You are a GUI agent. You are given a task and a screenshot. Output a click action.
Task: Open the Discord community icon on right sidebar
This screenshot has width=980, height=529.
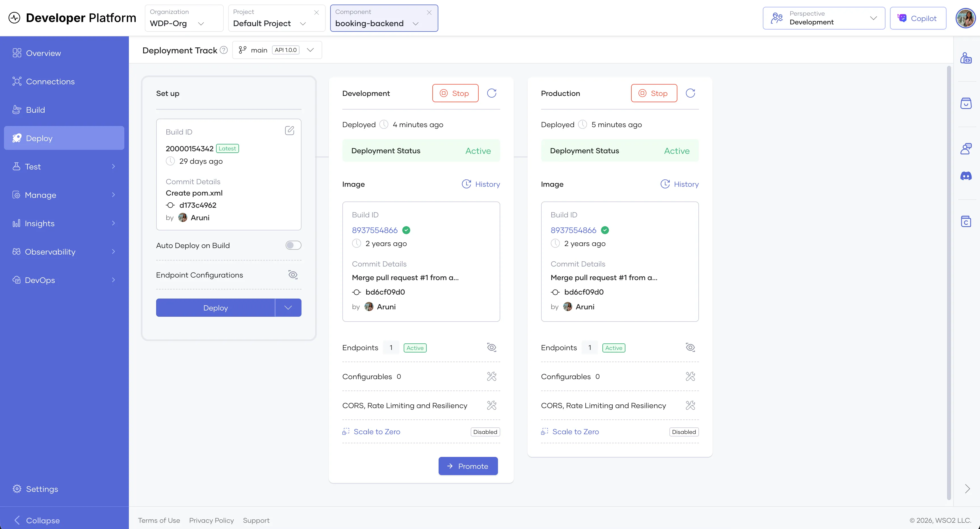point(966,176)
